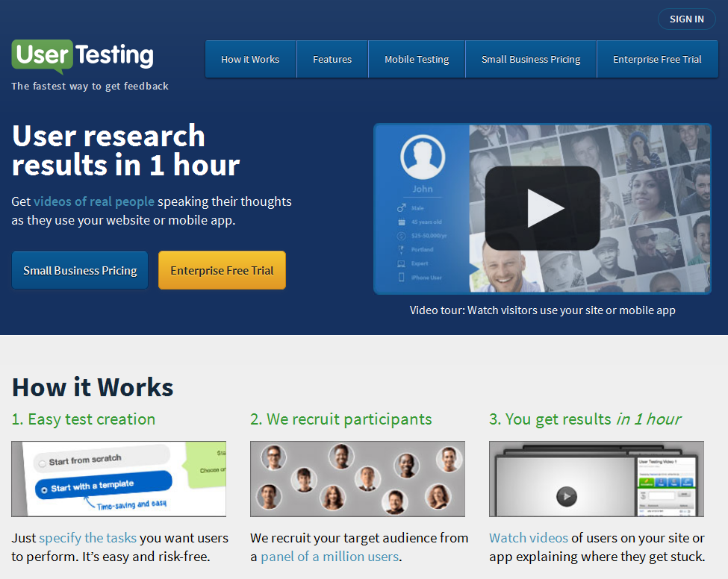Select 'Start with a template' radio option
This screenshot has height=579, width=728.
[x=44, y=490]
